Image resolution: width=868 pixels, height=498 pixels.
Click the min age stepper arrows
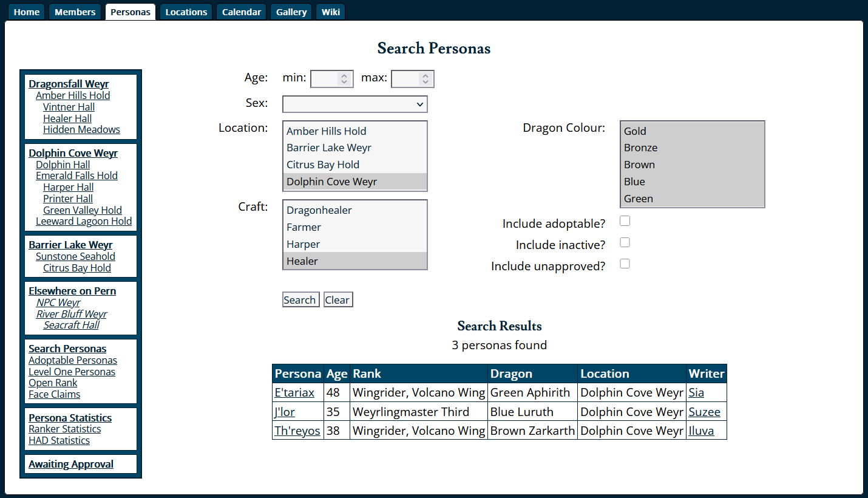click(x=344, y=79)
